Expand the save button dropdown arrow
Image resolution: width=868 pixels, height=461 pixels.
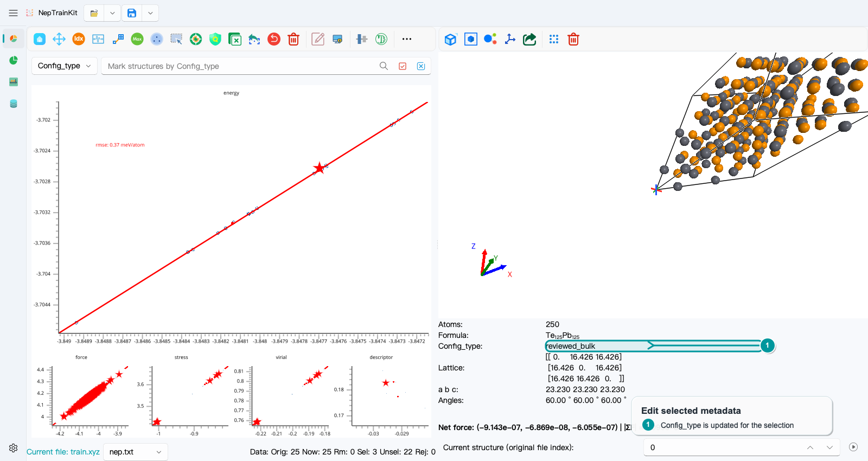[x=150, y=13]
